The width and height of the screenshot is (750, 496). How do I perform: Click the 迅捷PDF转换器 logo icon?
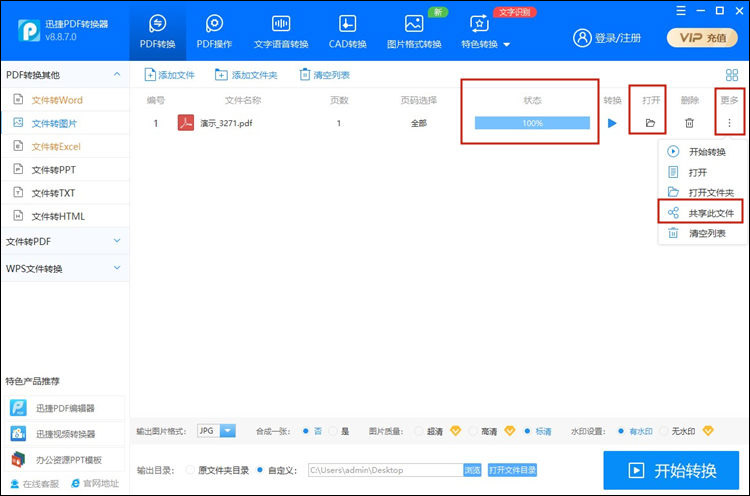pos(29,31)
